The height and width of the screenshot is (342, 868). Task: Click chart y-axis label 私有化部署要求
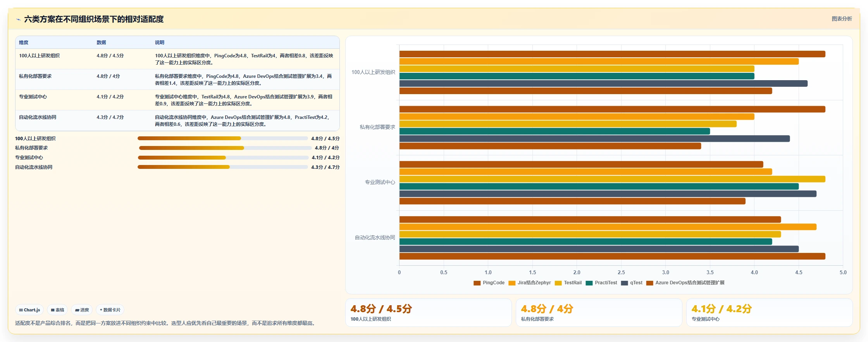pos(377,127)
